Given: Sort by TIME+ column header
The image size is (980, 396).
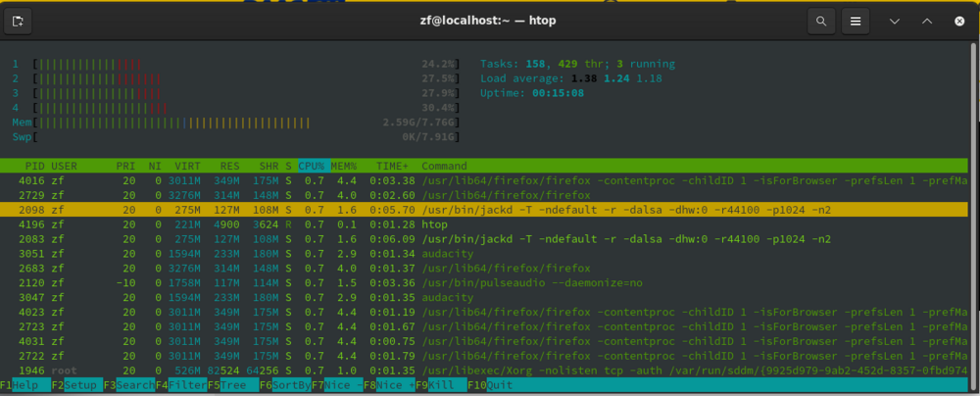Looking at the screenshot, I should 392,166.
